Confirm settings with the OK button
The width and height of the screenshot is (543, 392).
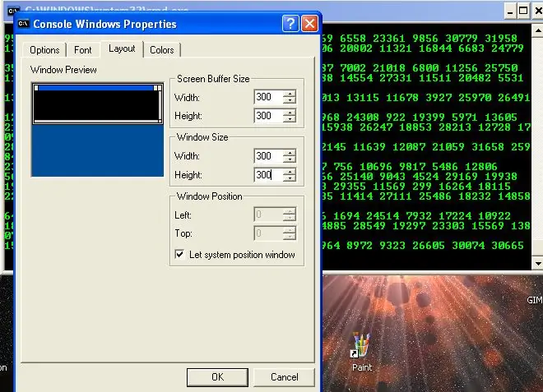click(x=217, y=377)
